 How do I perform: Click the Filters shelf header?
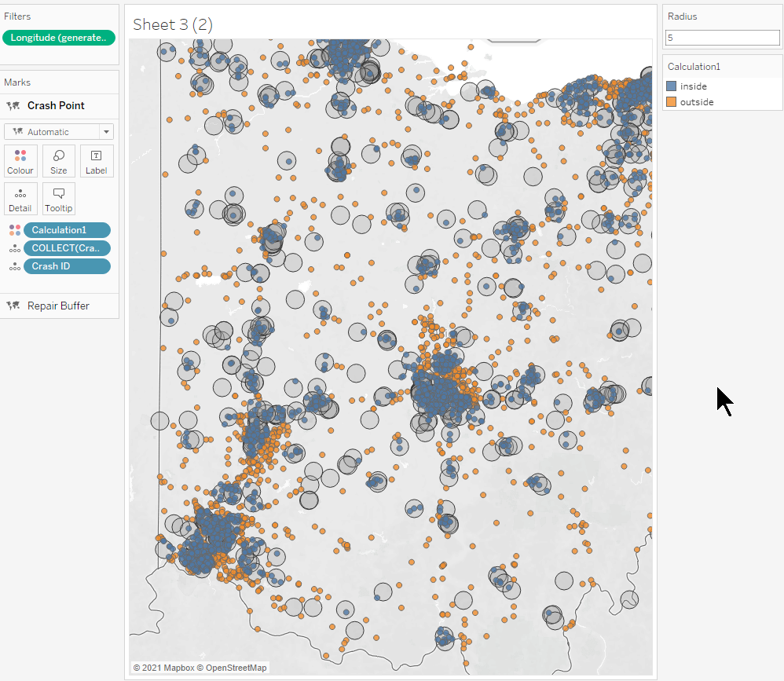(17, 16)
